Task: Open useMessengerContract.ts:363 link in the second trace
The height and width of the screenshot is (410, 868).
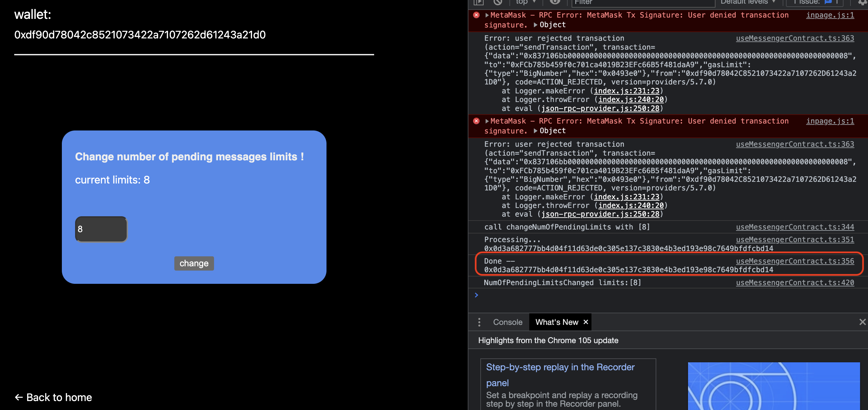Action: (x=795, y=144)
